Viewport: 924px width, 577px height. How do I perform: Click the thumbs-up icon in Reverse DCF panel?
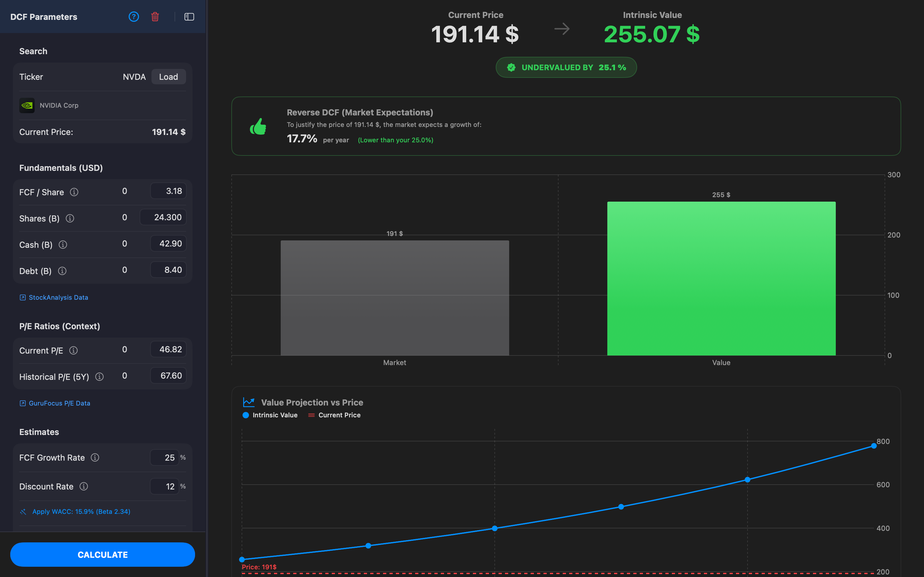259,126
